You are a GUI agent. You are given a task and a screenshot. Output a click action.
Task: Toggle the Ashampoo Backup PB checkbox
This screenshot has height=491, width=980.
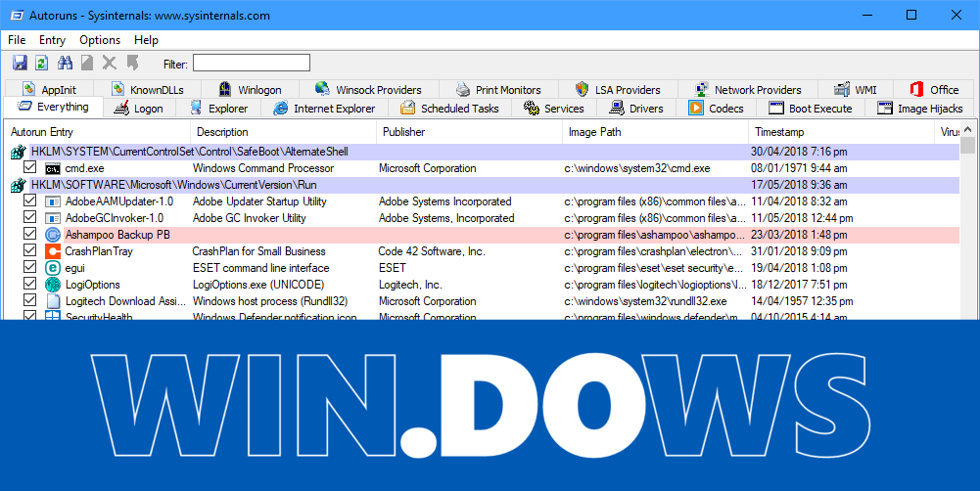[29, 234]
